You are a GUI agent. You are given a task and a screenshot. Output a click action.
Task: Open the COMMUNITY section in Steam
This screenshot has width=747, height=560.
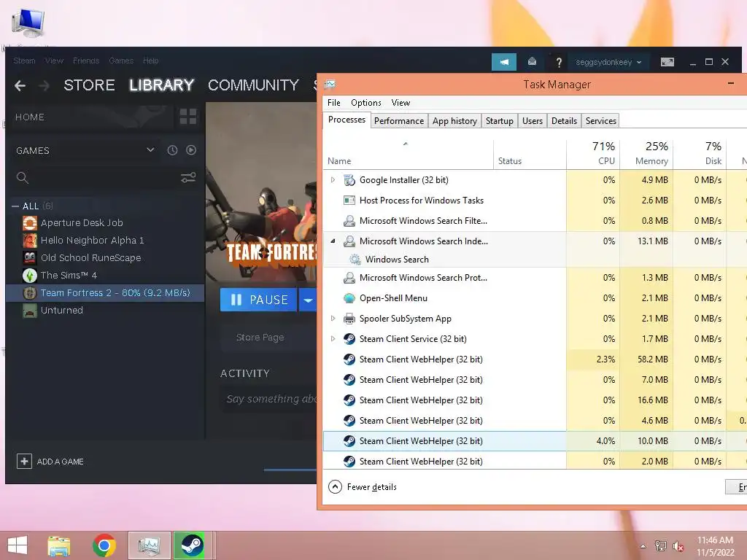(253, 85)
